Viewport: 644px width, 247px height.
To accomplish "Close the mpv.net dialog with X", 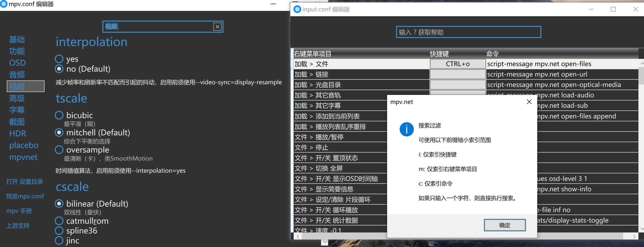I will coord(529,102).
